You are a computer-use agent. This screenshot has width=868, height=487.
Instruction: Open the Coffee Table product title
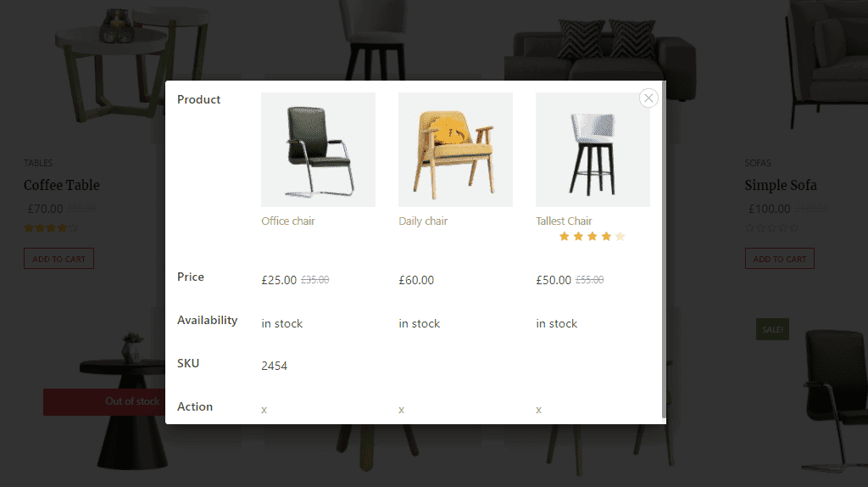coord(62,185)
